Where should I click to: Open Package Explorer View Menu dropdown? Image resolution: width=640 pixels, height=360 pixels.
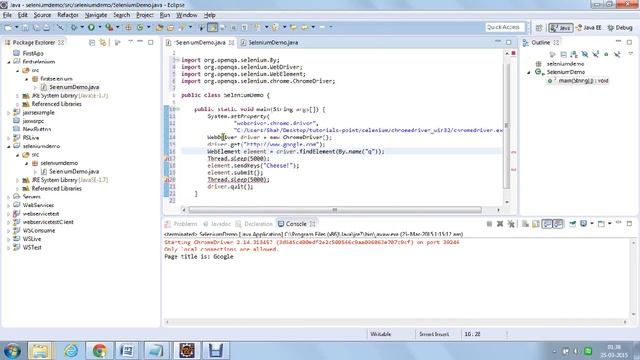tap(131, 42)
